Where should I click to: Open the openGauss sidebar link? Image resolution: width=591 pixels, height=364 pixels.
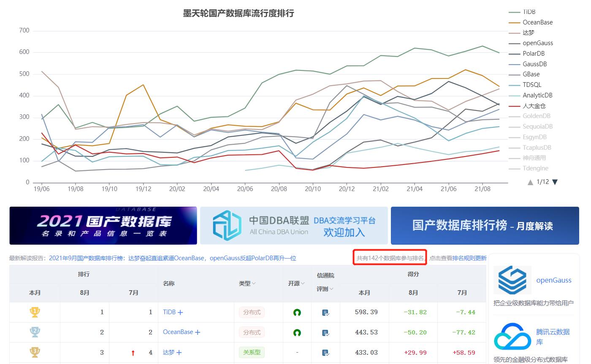554,280
